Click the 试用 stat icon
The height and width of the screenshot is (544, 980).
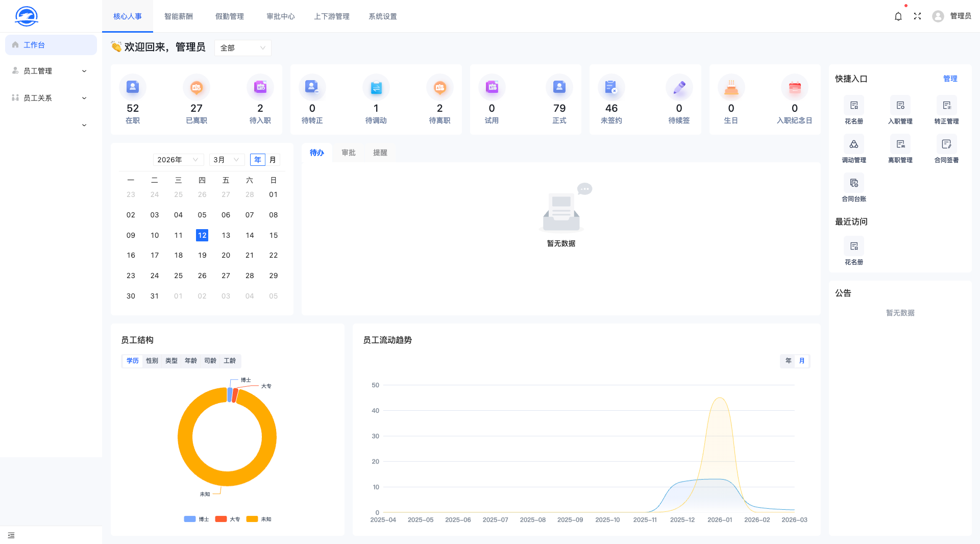click(492, 87)
